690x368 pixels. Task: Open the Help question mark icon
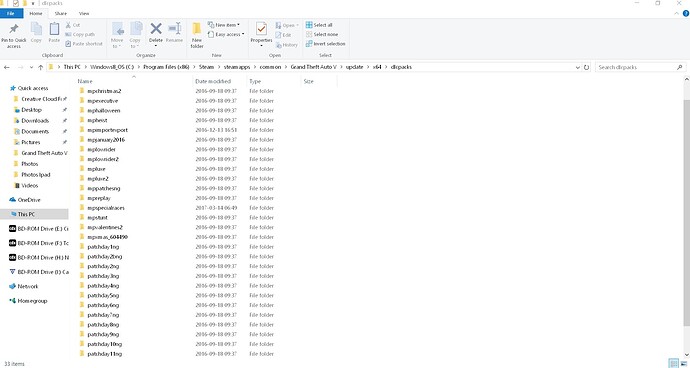[x=685, y=14]
